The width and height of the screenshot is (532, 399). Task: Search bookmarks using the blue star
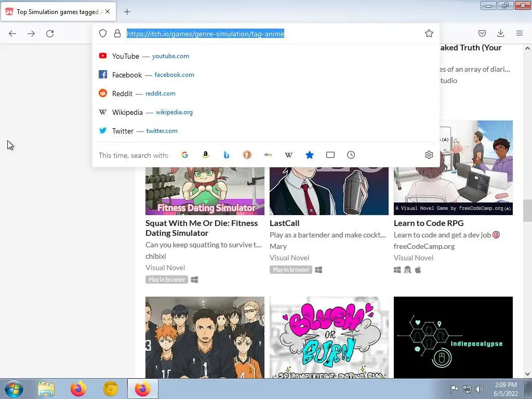[x=310, y=155]
